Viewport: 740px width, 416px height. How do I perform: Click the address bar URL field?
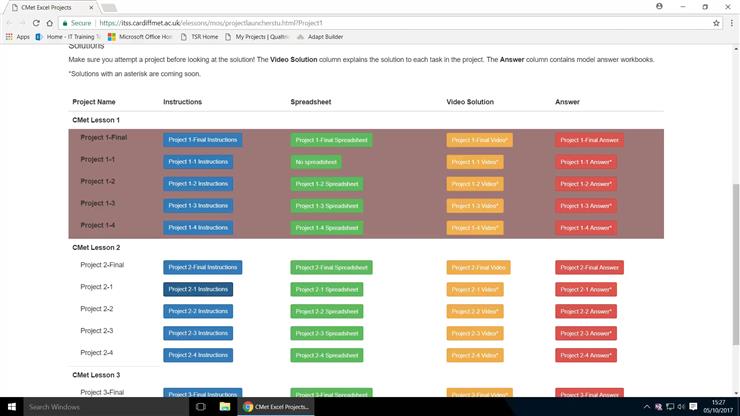386,23
